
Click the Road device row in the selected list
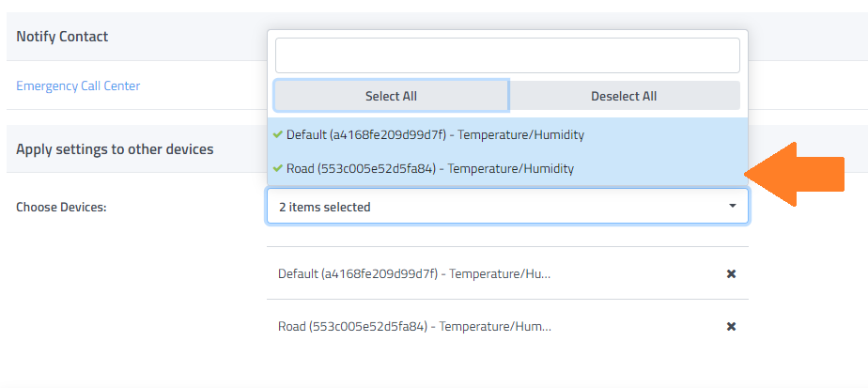[x=414, y=326]
